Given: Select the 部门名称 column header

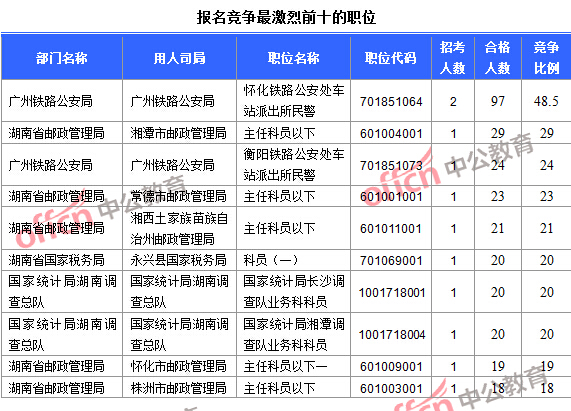Looking at the screenshot, I should [62, 58].
